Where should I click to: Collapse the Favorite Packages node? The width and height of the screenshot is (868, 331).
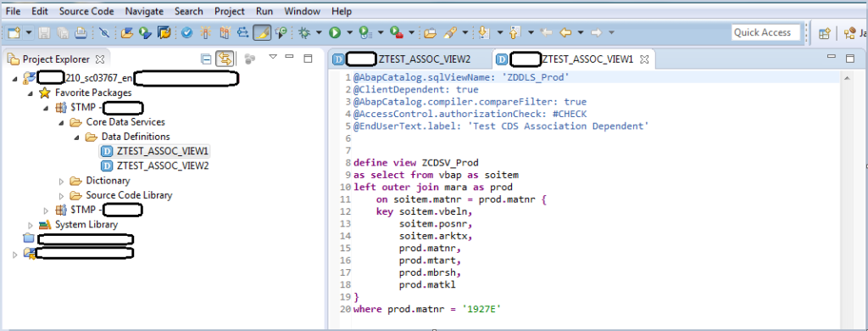click(31, 93)
